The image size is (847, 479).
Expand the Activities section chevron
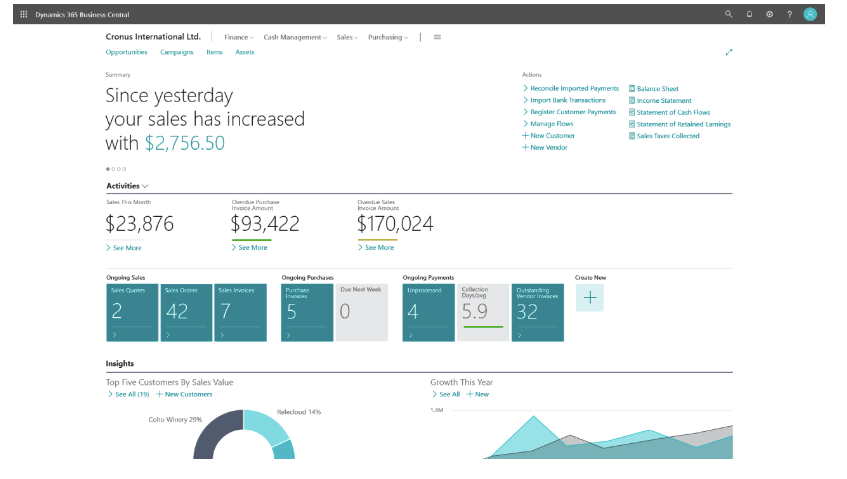pyautogui.click(x=145, y=186)
